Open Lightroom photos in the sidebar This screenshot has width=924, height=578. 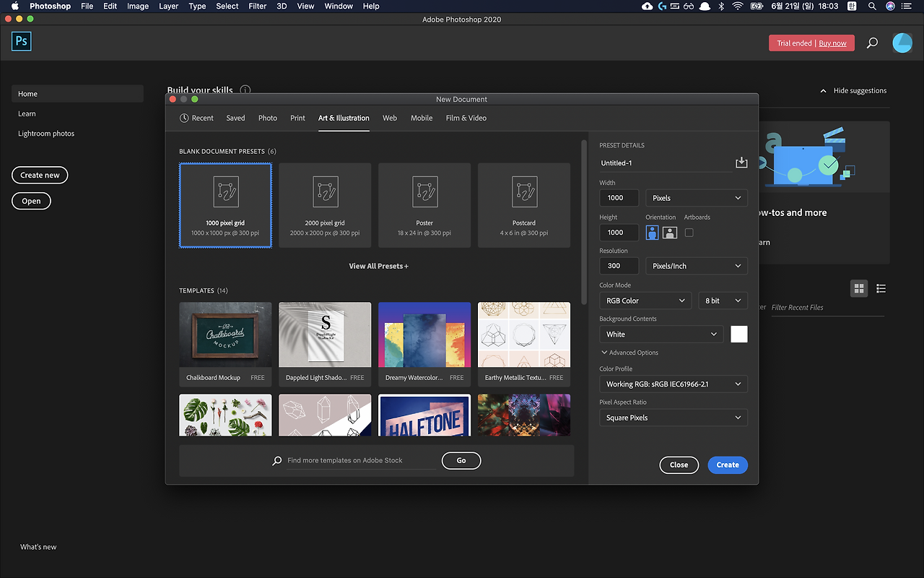[46, 134]
